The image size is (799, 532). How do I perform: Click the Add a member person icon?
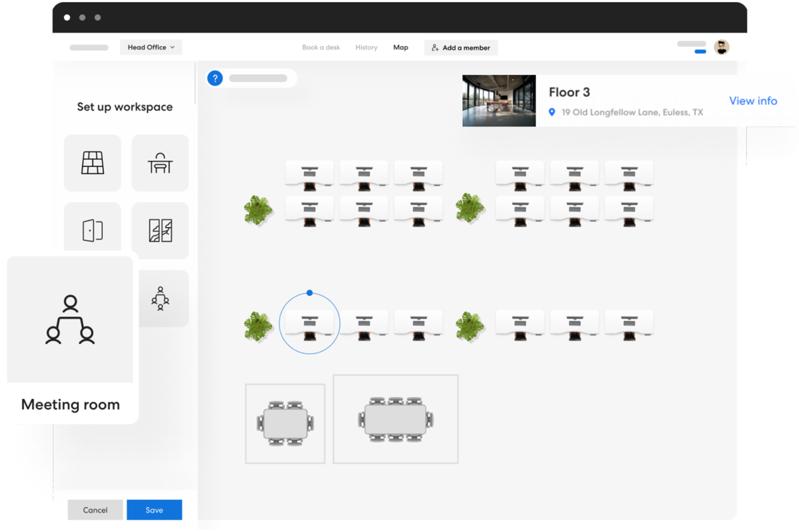435,47
